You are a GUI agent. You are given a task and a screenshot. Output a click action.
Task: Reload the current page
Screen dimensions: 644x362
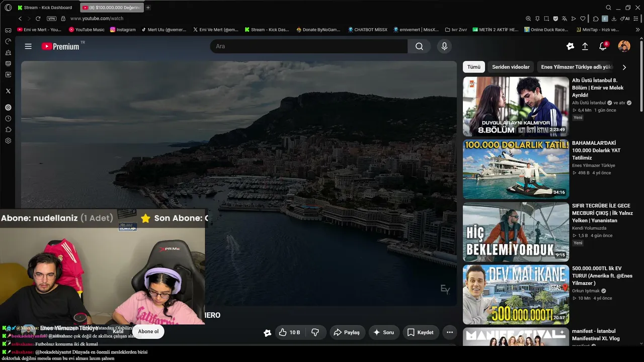pos(38,19)
